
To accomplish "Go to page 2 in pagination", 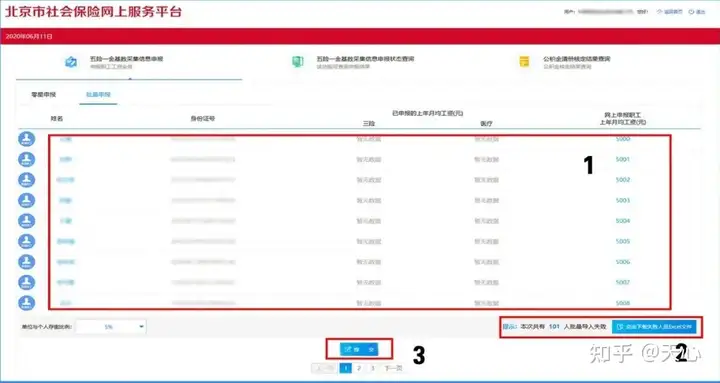I will (359, 368).
